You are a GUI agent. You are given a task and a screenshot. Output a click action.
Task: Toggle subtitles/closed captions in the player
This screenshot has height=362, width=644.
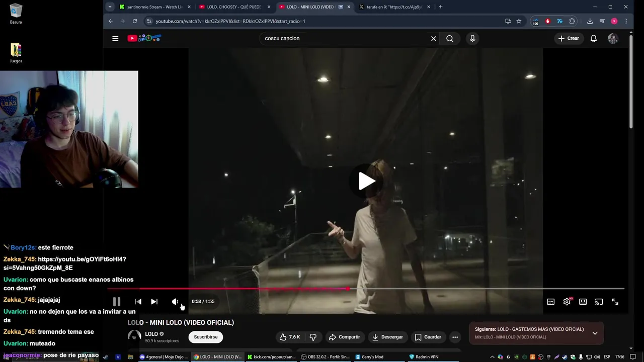[551, 302]
